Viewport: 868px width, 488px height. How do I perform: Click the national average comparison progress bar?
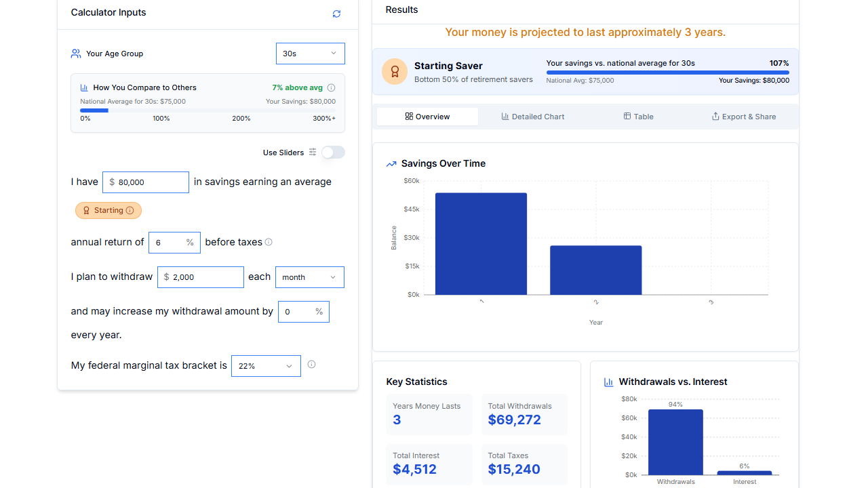pyautogui.click(x=208, y=110)
